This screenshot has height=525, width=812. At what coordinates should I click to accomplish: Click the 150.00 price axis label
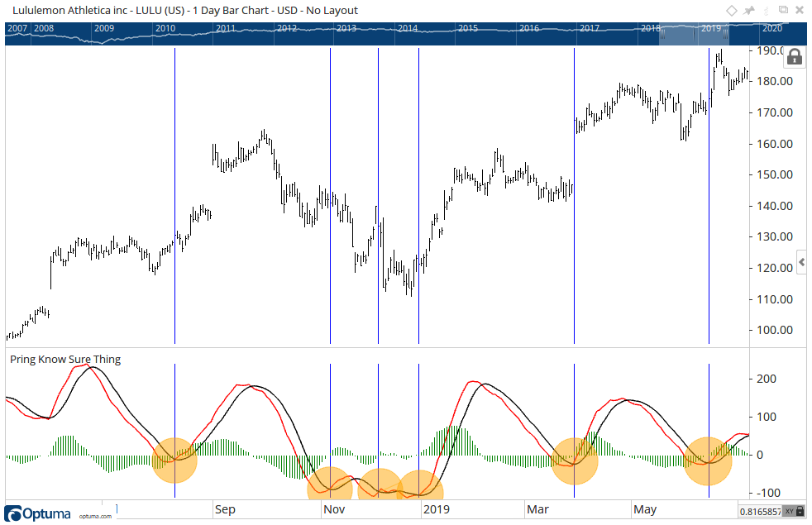point(775,174)
